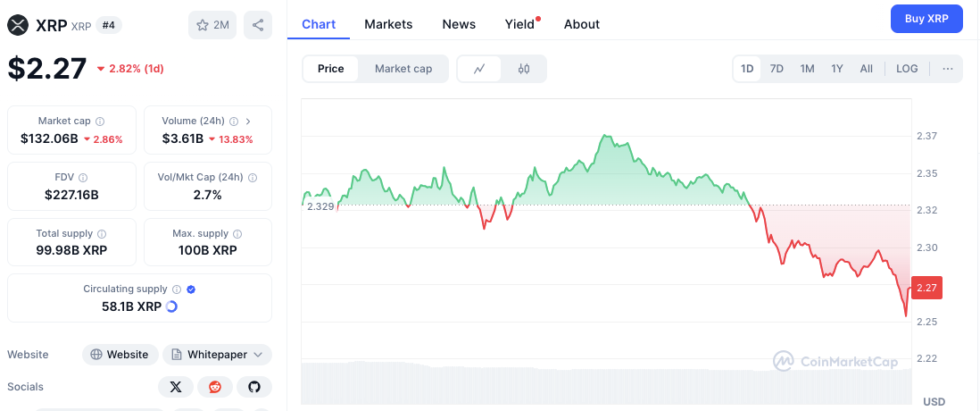Click the 58.1B XRP circulating supply value
The width and height of the screenshot is (980, 411).
click(x=131, y=306)
